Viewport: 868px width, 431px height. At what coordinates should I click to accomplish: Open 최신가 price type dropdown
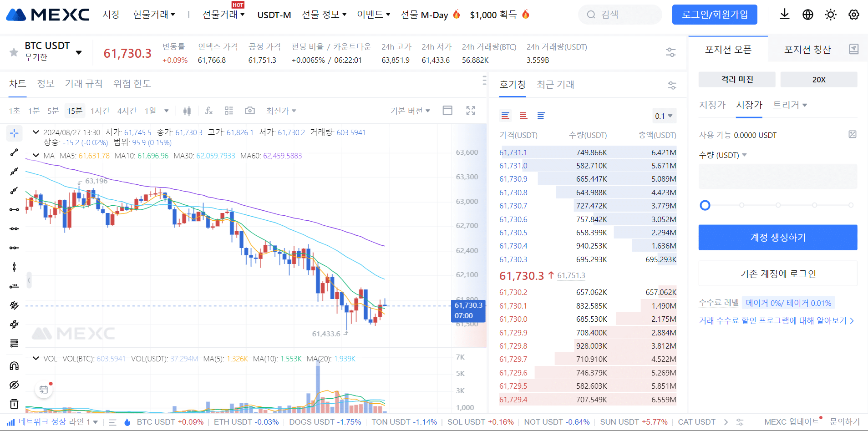pyautogui.click(x=281, y=111)
